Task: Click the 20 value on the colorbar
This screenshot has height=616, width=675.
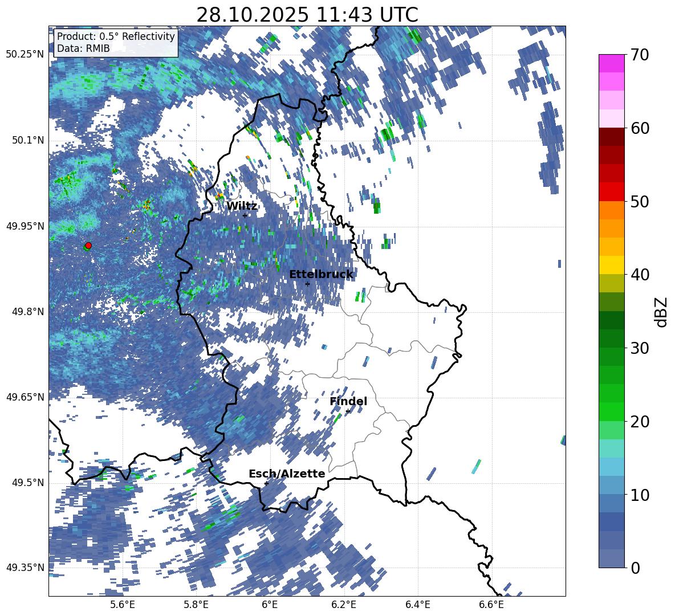Action: click(x=640, y=422)
